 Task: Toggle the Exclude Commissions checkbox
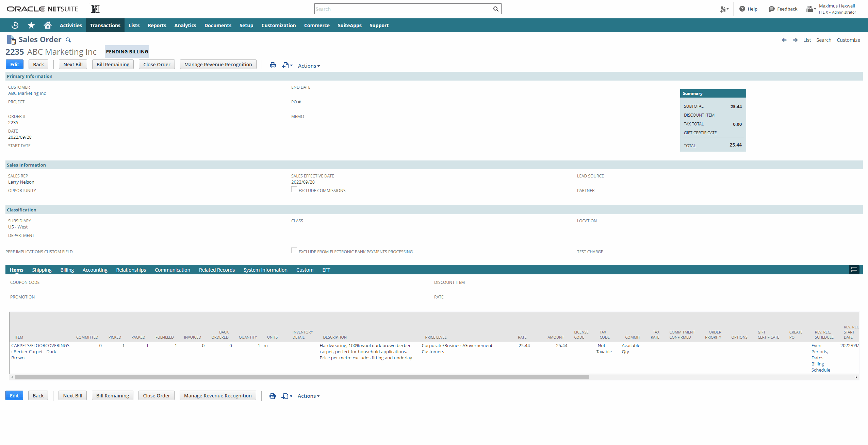tap(294, 189)
